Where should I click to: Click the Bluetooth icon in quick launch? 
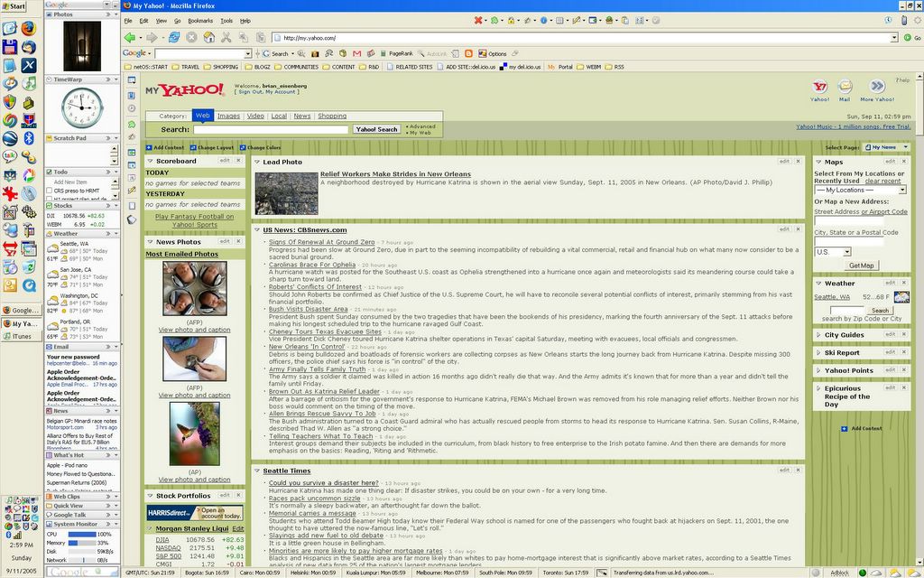(28, 138)
